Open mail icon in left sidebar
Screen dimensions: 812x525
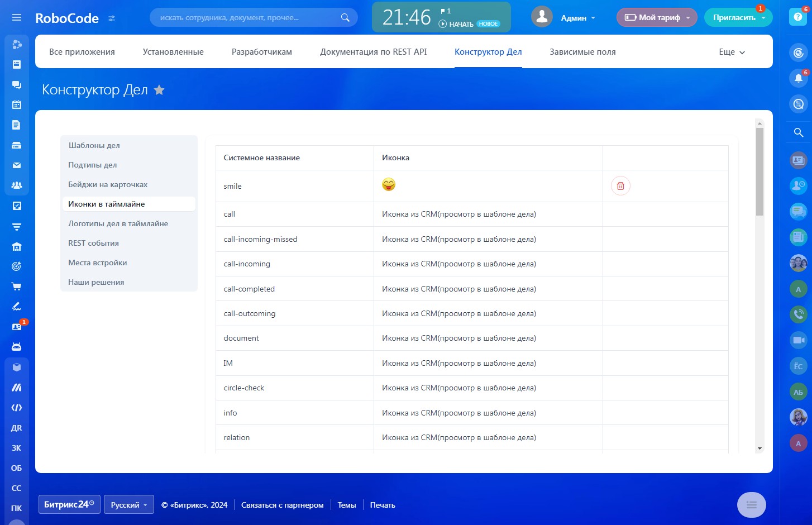[17, 165]
